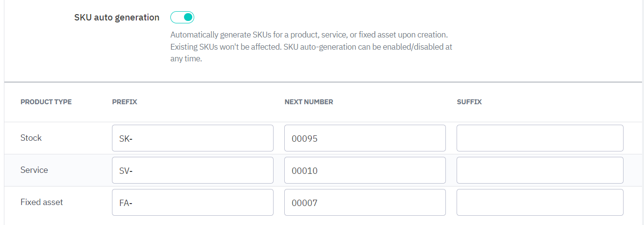
Task: Toggle the SKU auto generation switch
Action: (x=183, y=18)
